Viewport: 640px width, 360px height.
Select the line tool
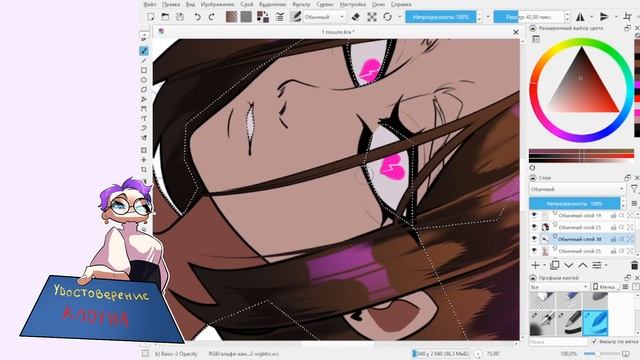[144, 61]
